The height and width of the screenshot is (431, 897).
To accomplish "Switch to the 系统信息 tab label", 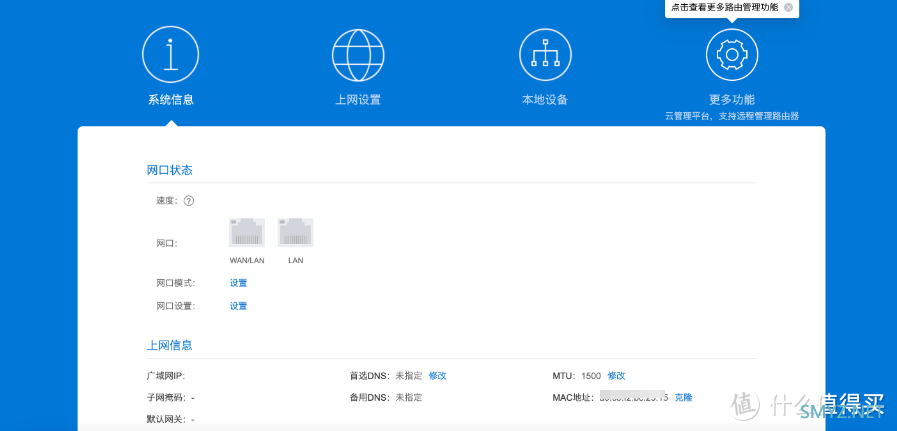I will pos(171,100).
